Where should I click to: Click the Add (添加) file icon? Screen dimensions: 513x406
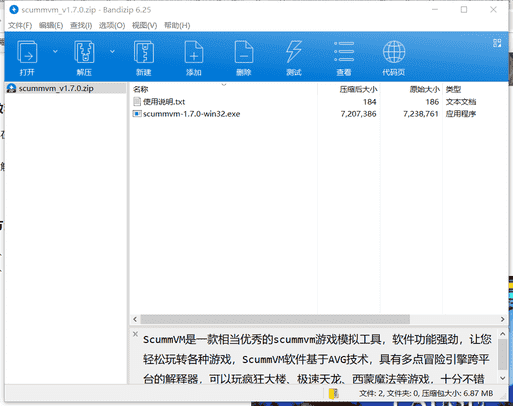[194, 52]
